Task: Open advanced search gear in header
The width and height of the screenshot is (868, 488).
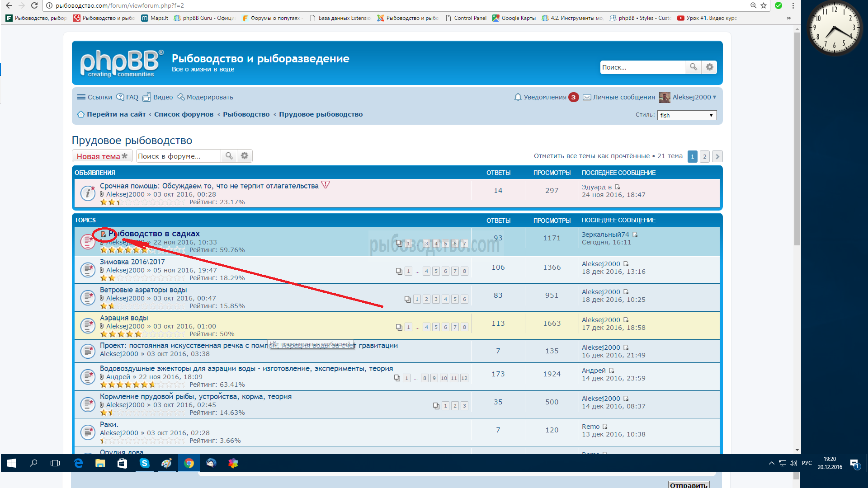Action: tap(709, 67)
